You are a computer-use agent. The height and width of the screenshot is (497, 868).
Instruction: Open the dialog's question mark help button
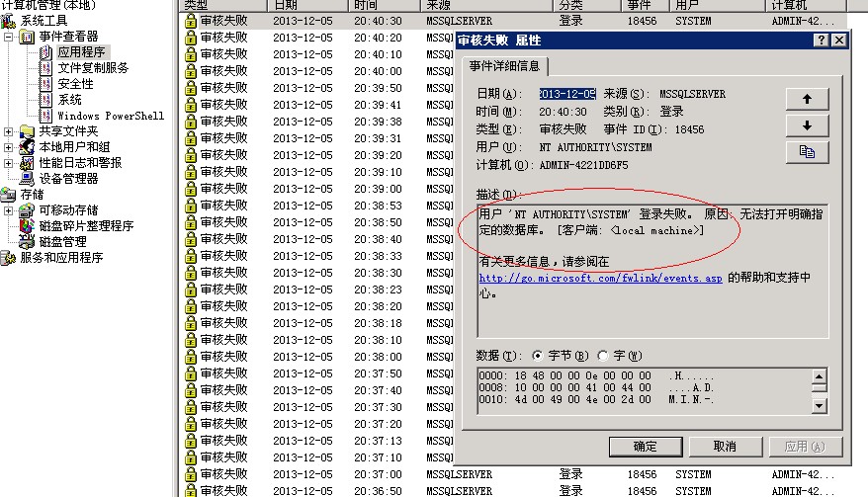point(821,41)
